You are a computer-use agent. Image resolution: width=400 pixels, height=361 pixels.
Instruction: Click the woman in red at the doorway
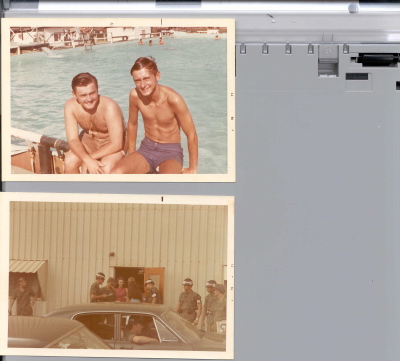(x=121, y=290)
